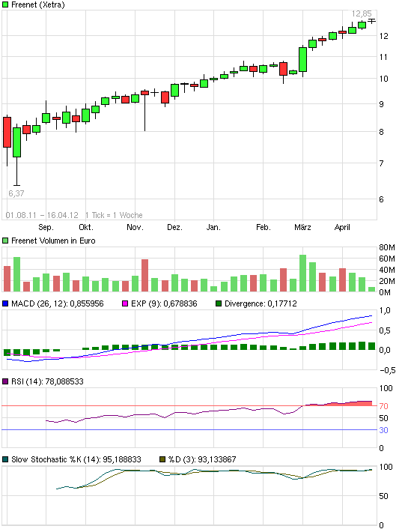The width and height of the screenshot is (408, 532).
Task: Click the Divergence: 0,17712 label
Action: 261,303
